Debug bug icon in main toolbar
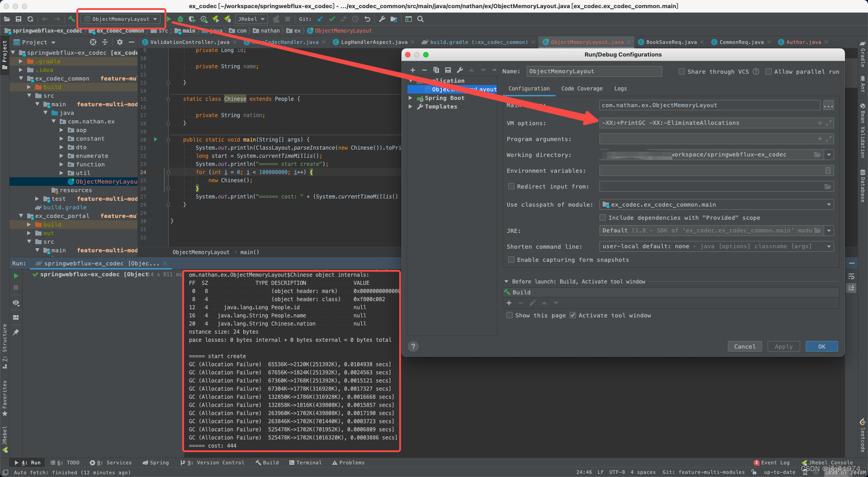Screen dimensions: 868x477 (180, 19)
